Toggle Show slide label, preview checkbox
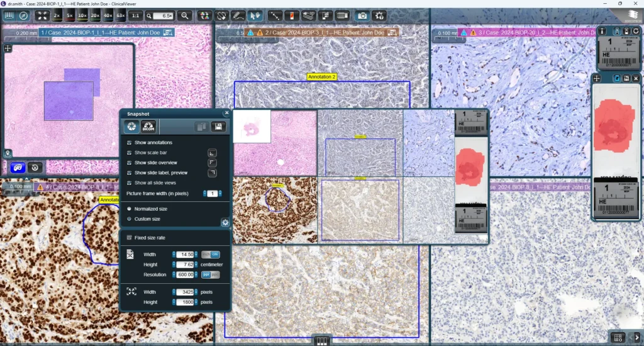 130,172
